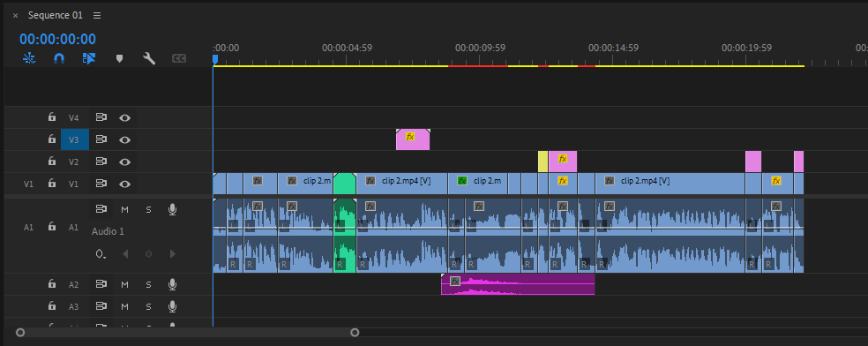The image size is (868, 346).
Task: Mute the A3 audio track
Action: 124,306
